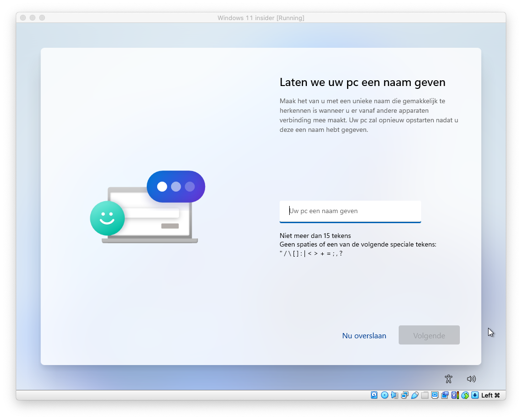Open the display settings status icon
522x420 pixels.
pyautogui.click(x=435, y=395)
